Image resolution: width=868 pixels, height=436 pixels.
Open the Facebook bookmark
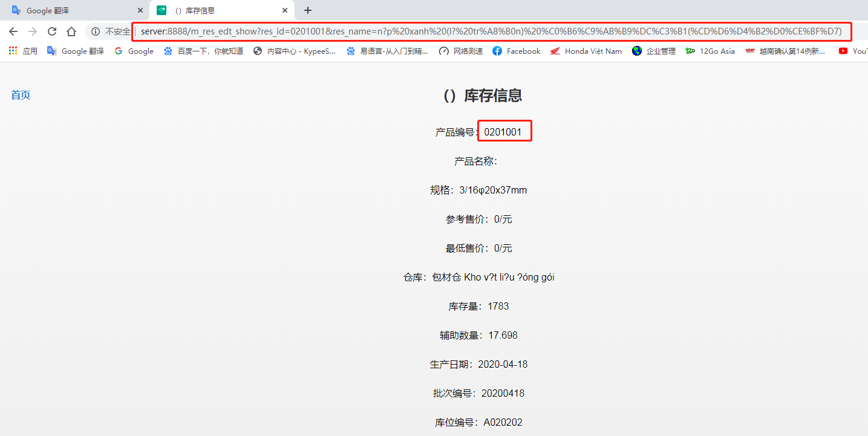[516, 51]
